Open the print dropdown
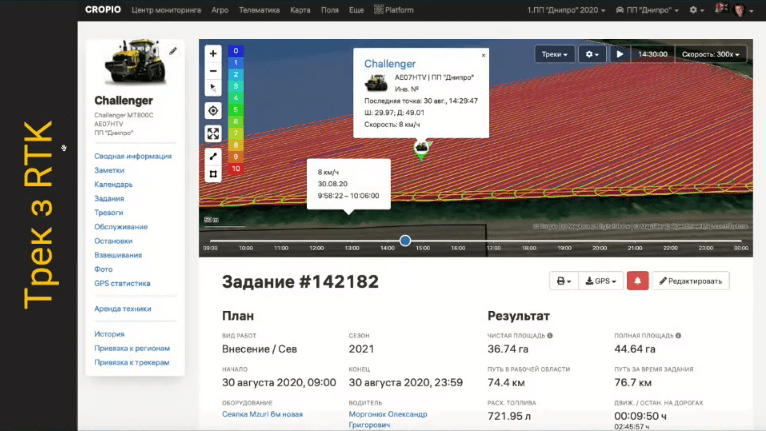 click(564, 281)
